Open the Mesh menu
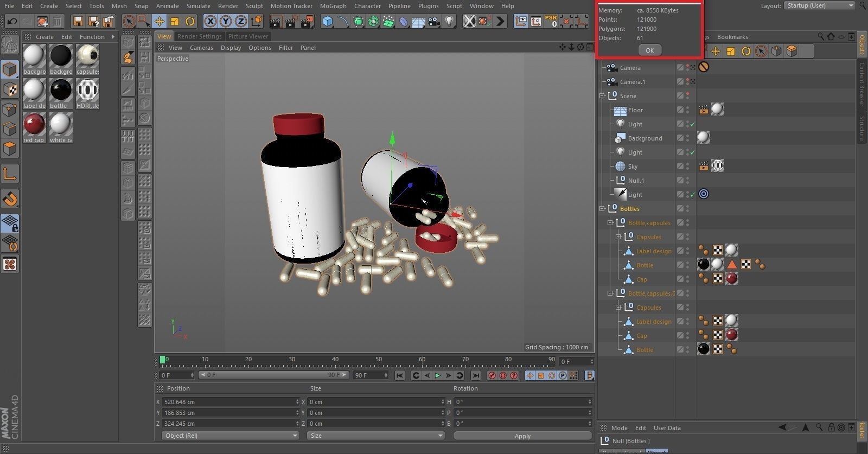The image size is (868, 454). point(119,6)
